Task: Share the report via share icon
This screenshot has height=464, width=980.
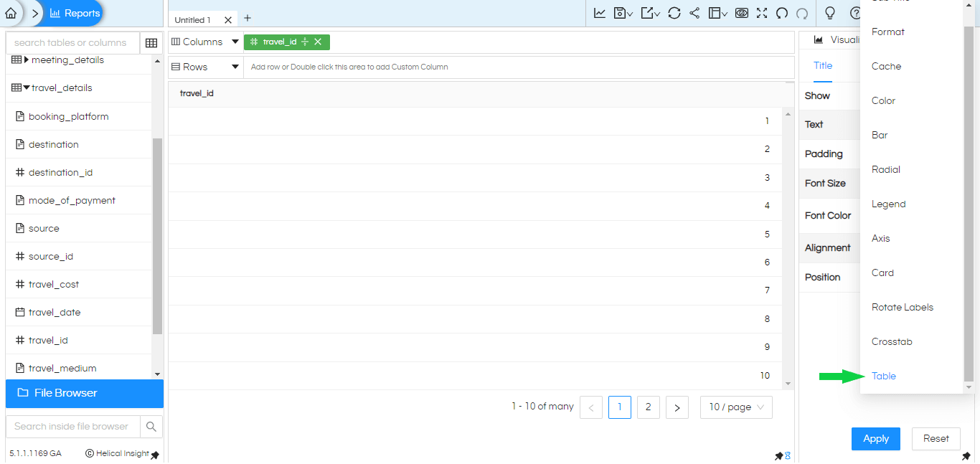Action: (x=694, y=13)
